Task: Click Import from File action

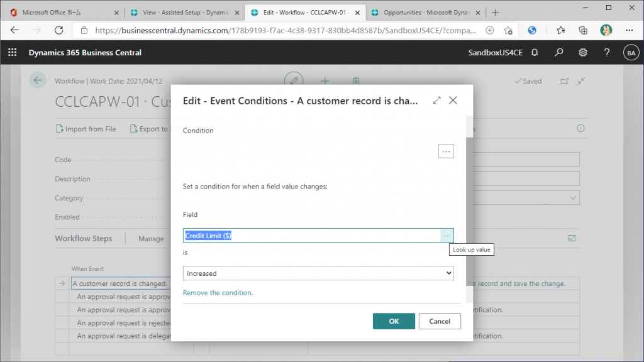Action: point(86,129)
